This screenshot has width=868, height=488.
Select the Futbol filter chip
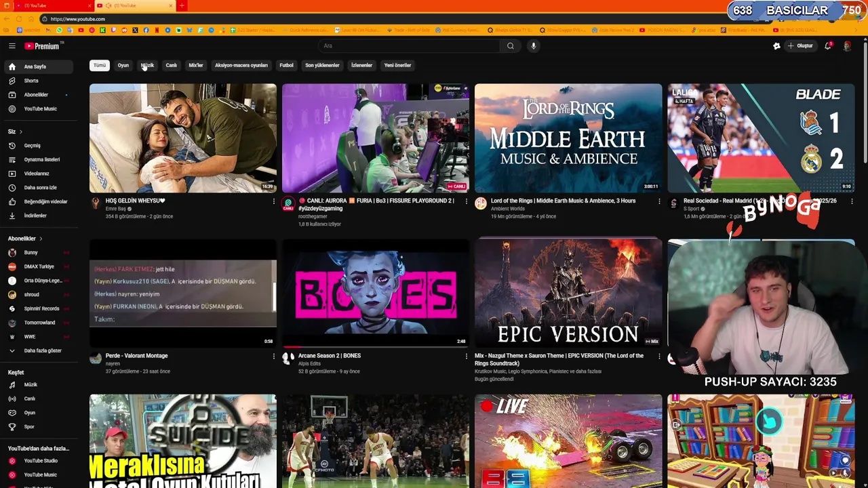tap(287, 65)
